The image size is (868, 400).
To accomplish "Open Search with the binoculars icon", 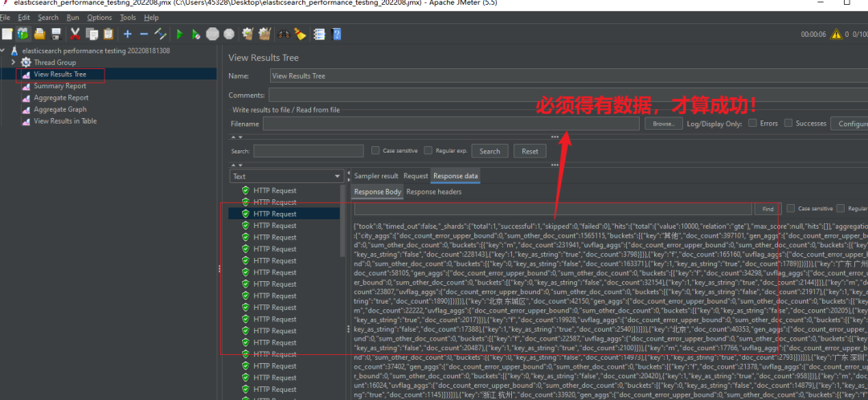I will click(284, 35).
